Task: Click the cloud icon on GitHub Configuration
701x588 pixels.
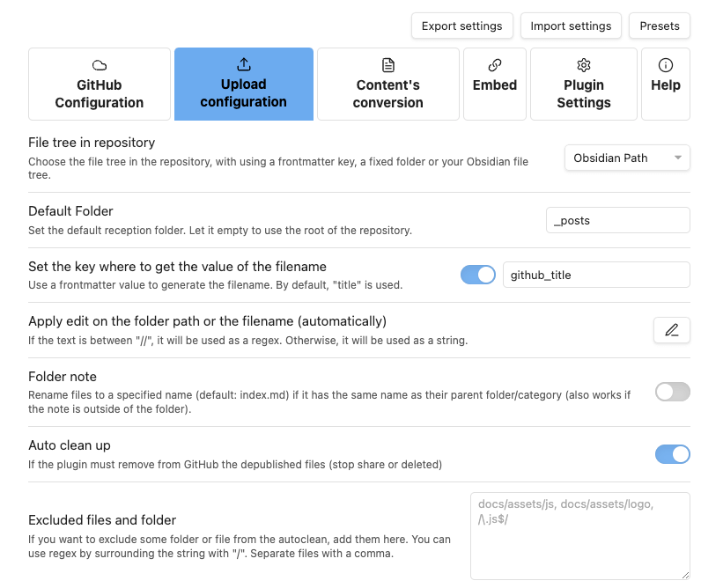Action: pyautogui.click(x=100, y=65)
